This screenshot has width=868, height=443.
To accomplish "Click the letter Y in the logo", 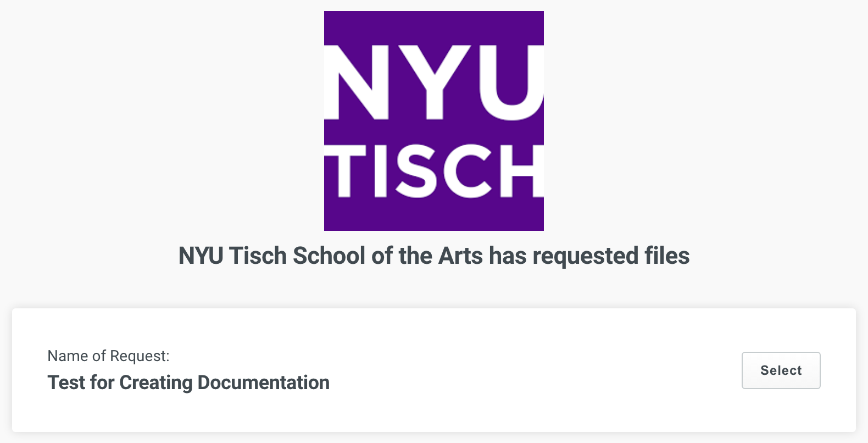I will 434,82.
